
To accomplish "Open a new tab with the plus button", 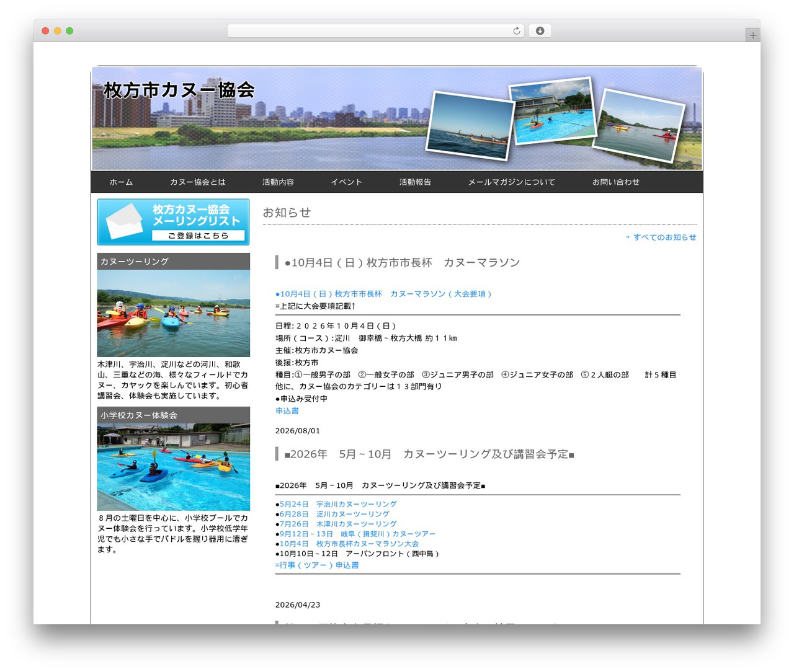I will [x=752, y=35].
